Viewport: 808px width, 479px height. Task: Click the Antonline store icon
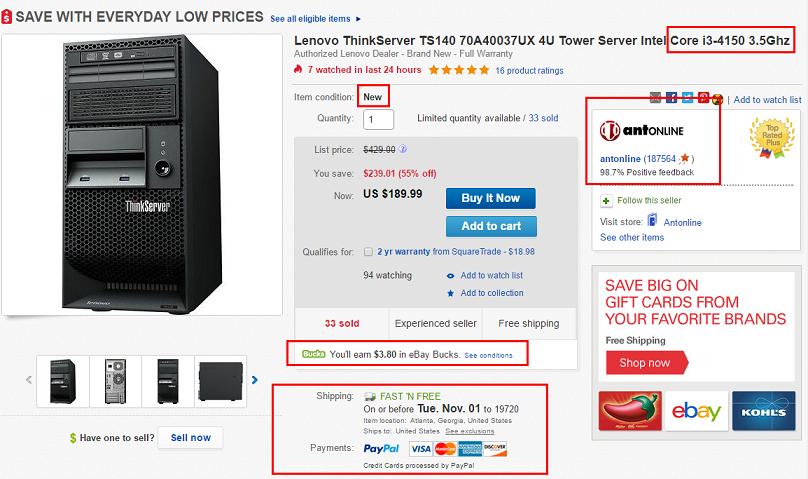pos(653,221)
